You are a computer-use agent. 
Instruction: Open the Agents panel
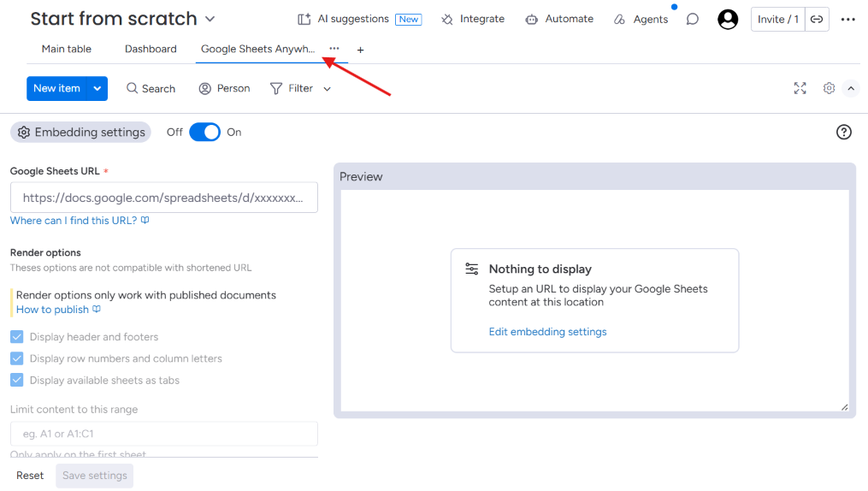tap(641, 20)
